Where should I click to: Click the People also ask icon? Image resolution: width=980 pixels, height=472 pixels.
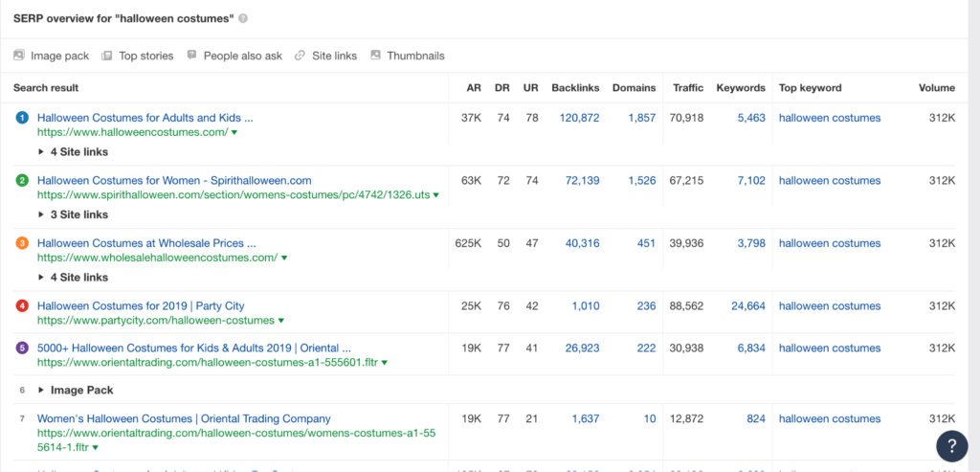[x=192, y=56]
